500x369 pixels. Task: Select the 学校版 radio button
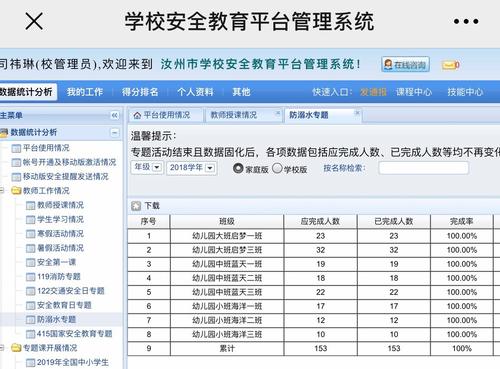277,168
